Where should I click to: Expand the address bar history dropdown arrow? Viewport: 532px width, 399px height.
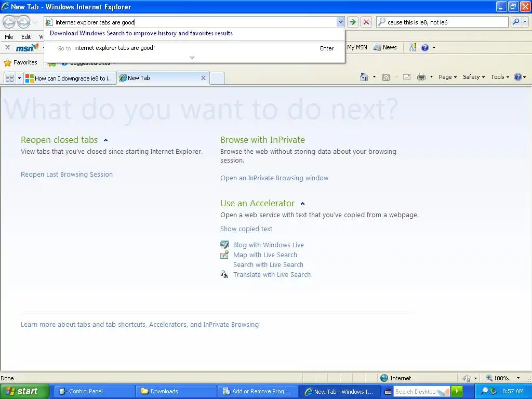coord(340,22)
